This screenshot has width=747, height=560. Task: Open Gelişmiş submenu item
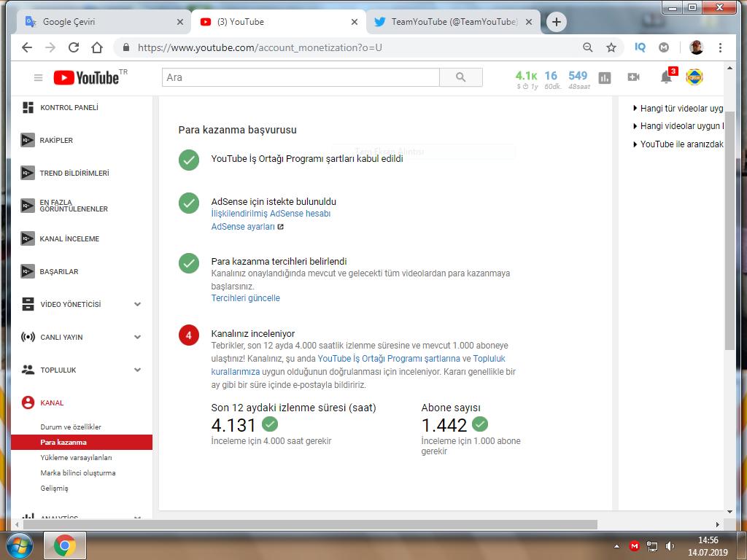54,489
